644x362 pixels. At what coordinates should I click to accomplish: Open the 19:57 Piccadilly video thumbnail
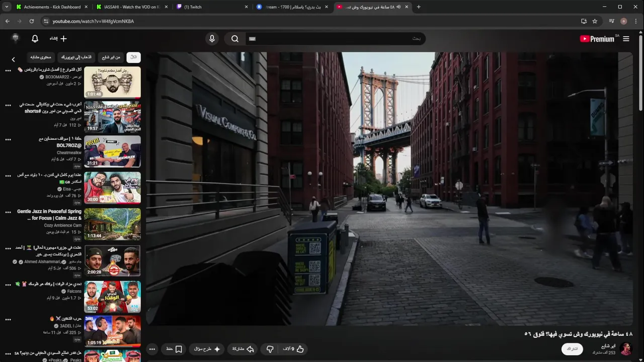click(x=112, y=117)
